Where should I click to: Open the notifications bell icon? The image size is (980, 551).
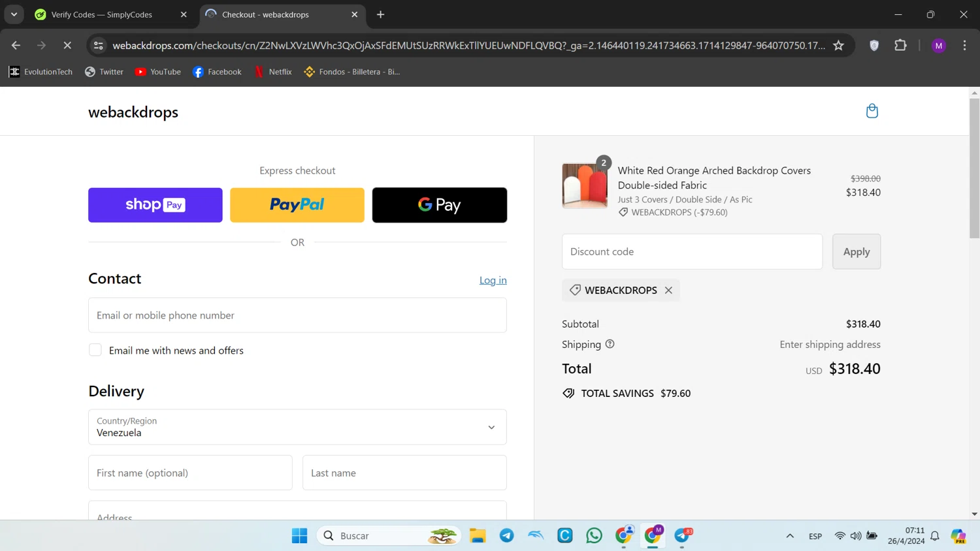click(x=935, y=536)
